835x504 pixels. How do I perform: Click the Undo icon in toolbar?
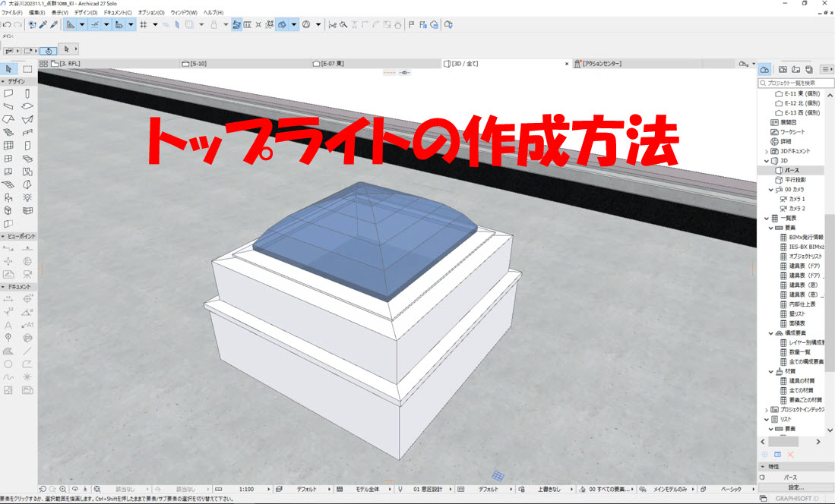pyautogui.click(x=7, y=24)
